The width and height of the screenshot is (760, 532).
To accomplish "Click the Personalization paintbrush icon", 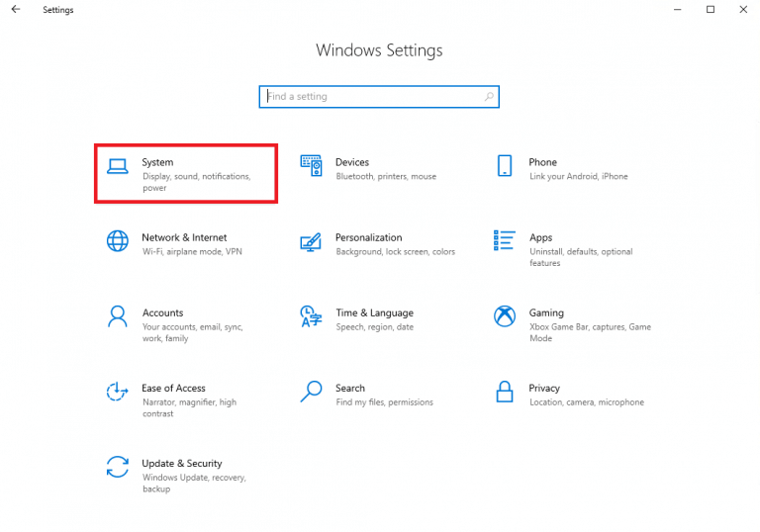I will (311, 242).
